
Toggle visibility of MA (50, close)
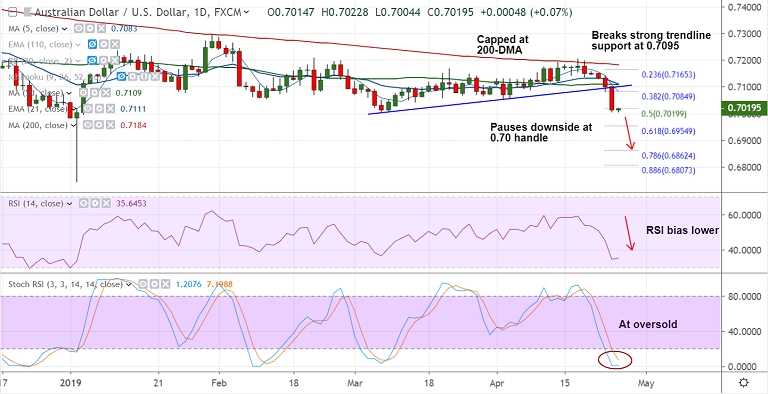83,93
